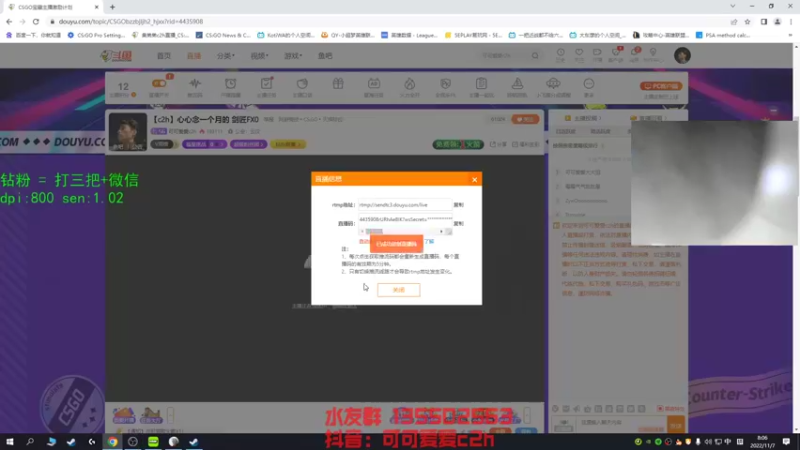
Task: Click the checklist task icon in streamer toolbar
Action: click(x=266, y=83)
